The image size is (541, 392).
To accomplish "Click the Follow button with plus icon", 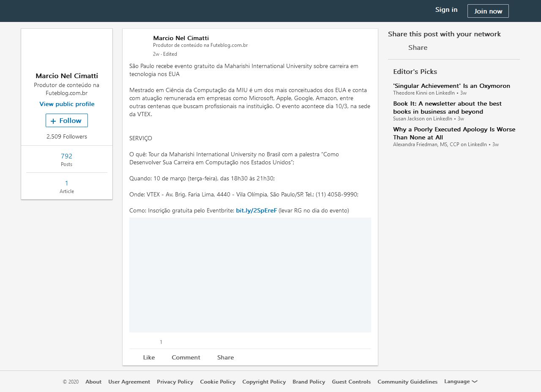I will (x=67, y=120).
